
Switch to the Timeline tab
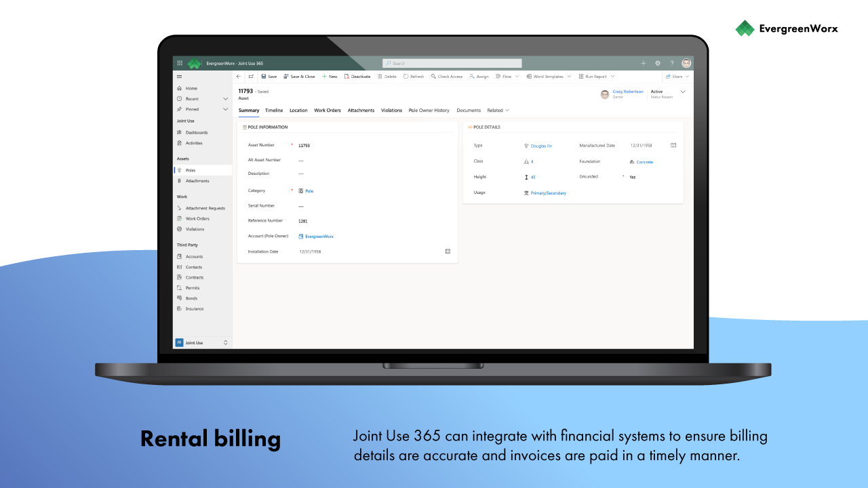pyautogui.click(x=274, y=110)
